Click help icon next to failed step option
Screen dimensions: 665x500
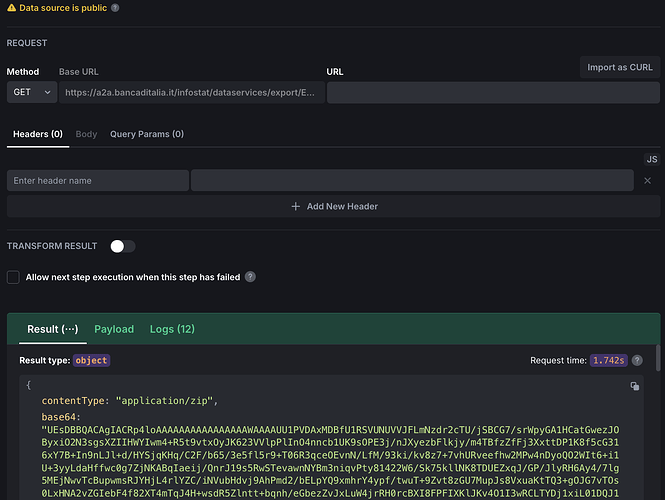pos(250,277)
